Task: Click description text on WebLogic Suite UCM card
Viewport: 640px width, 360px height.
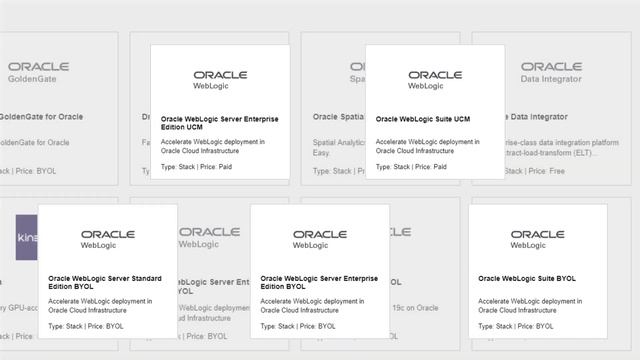Action: 427,146
